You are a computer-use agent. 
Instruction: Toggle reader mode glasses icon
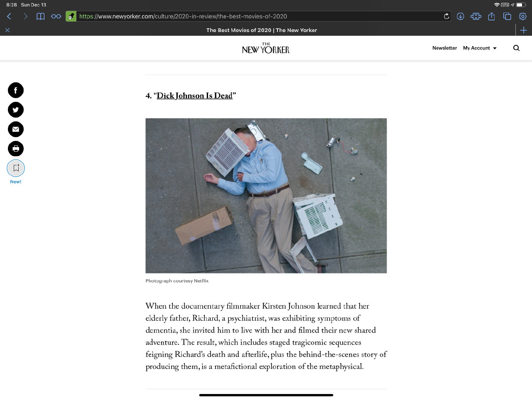[56, 16]
